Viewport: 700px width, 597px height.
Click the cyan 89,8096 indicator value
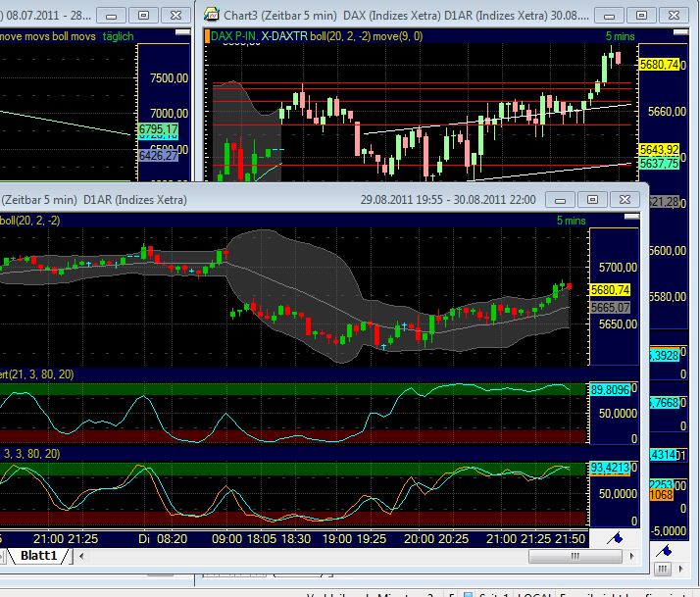tap(610, 390)
